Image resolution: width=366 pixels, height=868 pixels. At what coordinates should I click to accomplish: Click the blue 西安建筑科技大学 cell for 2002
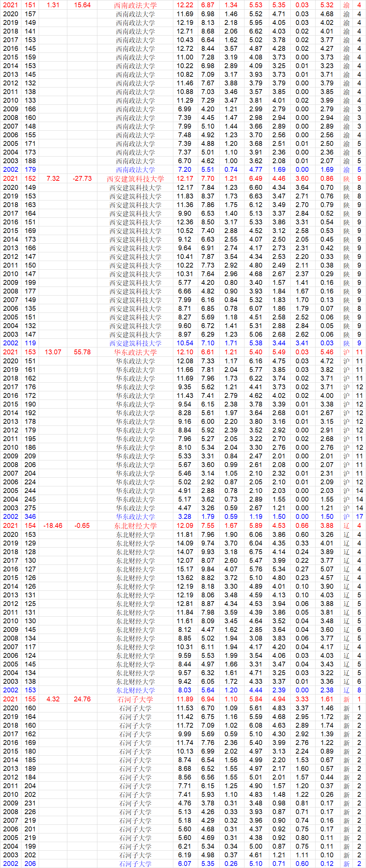pos(135,343)
